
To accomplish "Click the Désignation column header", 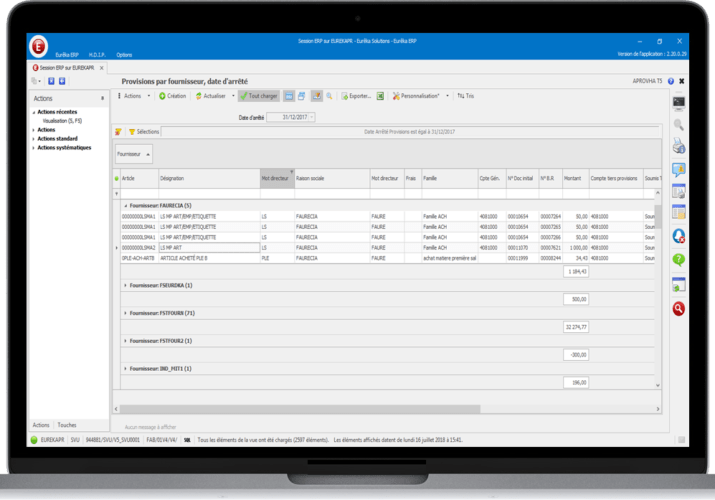I will click(172, 177).
